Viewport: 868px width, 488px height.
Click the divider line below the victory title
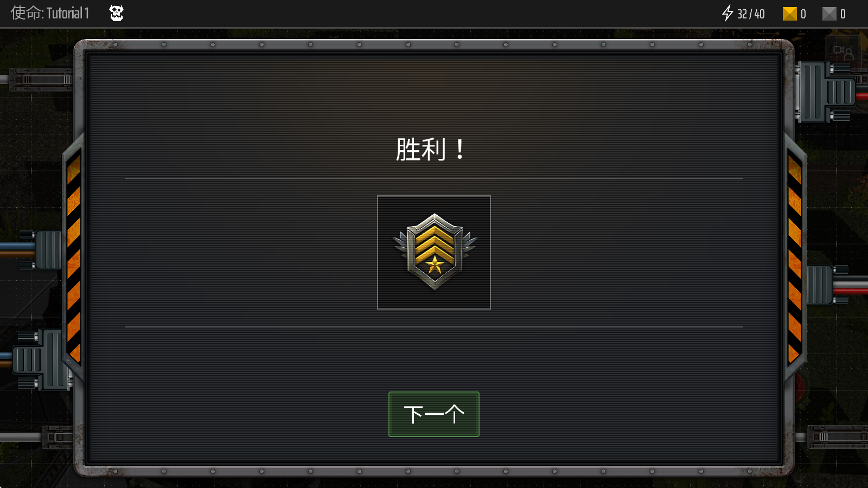pyautogui.click(x=434, y=178)
